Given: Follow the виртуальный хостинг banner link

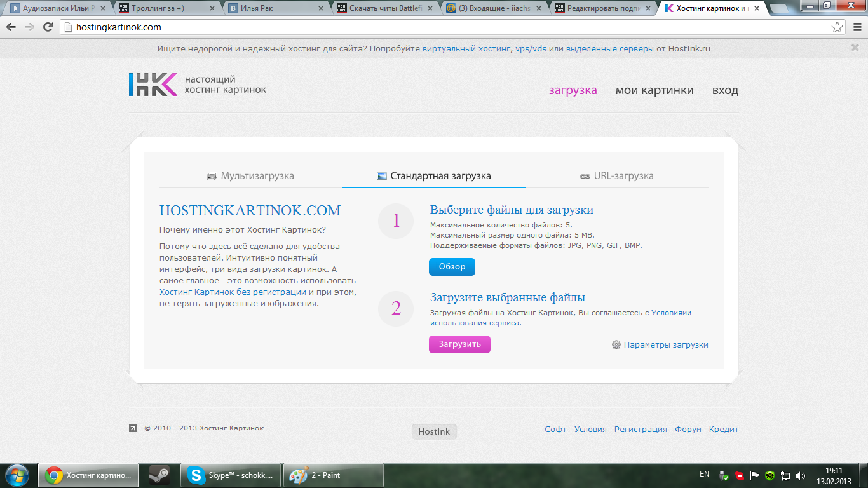Looking at the screenshot, I should click(x=466, y=48).
